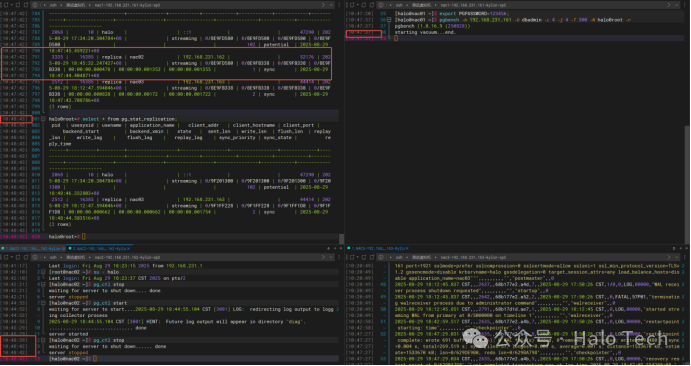Click empty prompt cursor line 39 in pgbench pane
The height and width of the screenshot is (366, 691).
pos(396,38)
